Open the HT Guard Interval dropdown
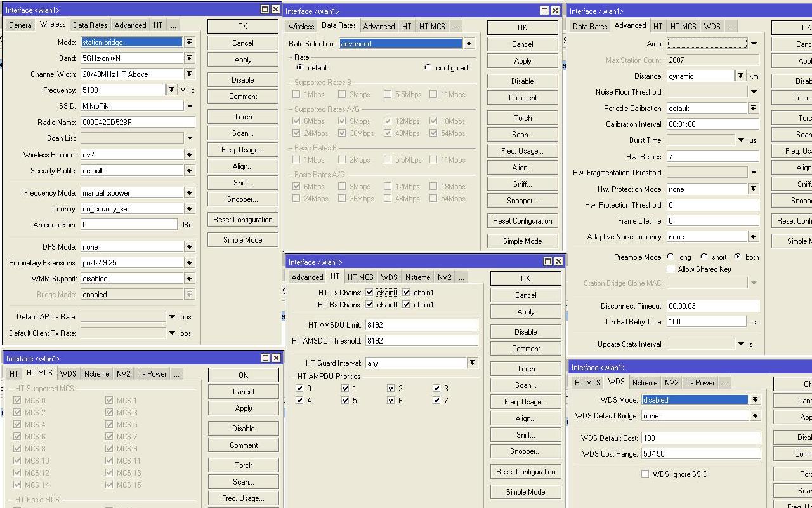The image size is (812, 508). click(472, 363)
